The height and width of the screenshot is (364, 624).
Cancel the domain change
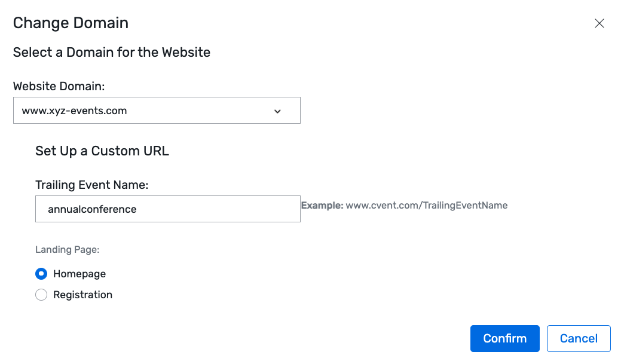(579, 338)
